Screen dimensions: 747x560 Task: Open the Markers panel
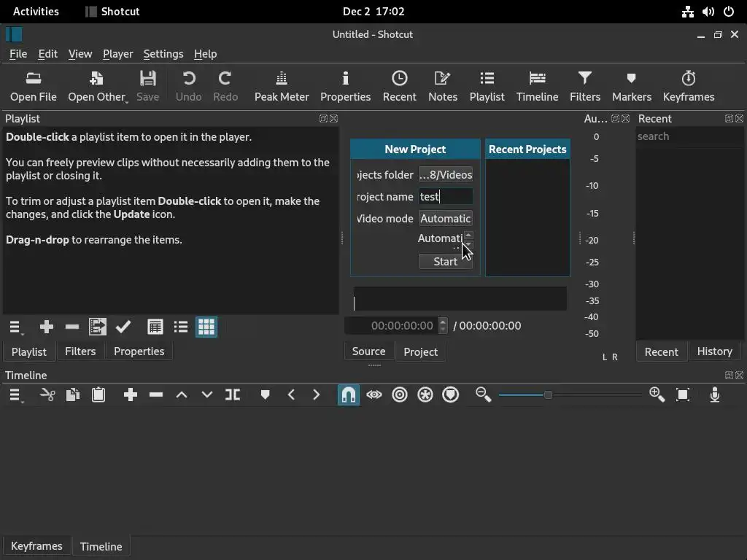[x=632, y=86]
